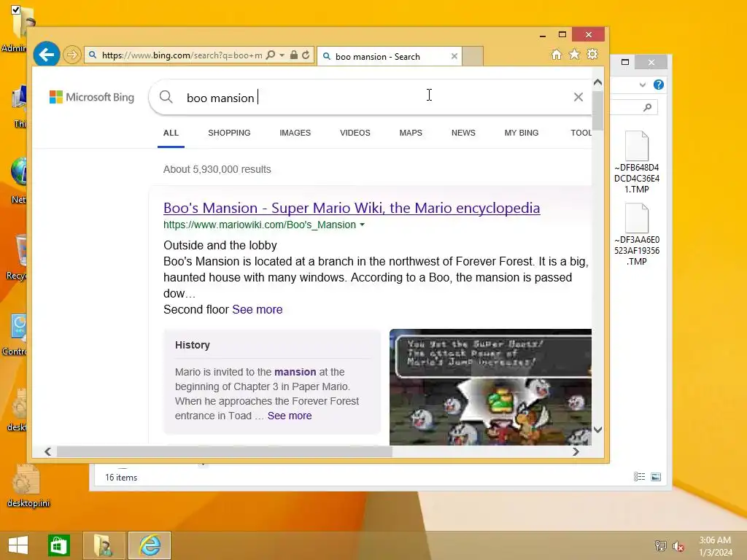Image resolution: width=747 pixels, height=560 pixels.
Task: Switch to the IMAGES tab
Action: pyautogui.click(x=295, y=133)
